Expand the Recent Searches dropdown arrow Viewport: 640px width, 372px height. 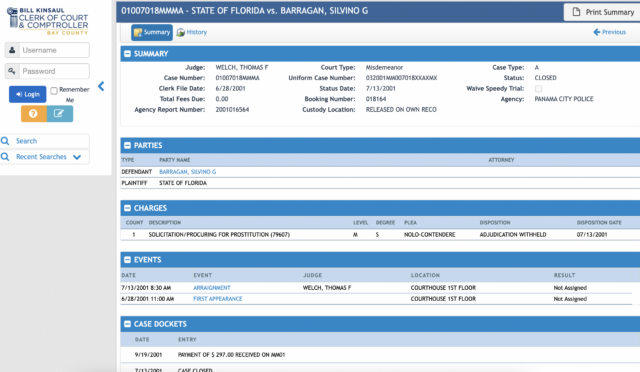tap(77, 157)
